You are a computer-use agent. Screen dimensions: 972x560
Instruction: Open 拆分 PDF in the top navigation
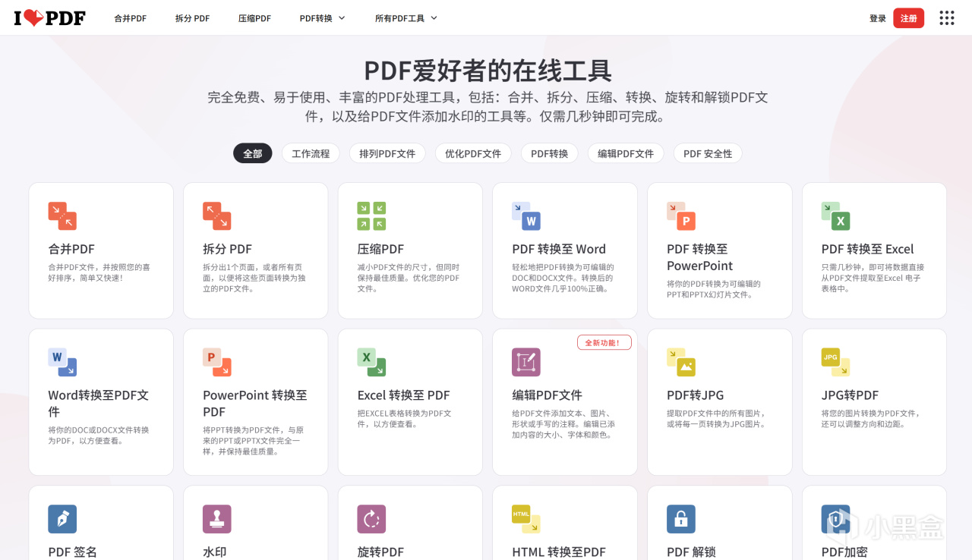192,18
